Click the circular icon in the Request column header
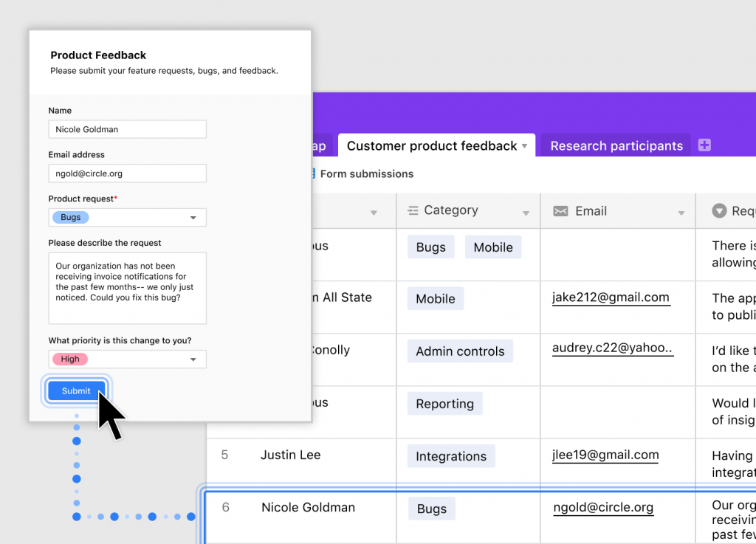 click(719, 211)
